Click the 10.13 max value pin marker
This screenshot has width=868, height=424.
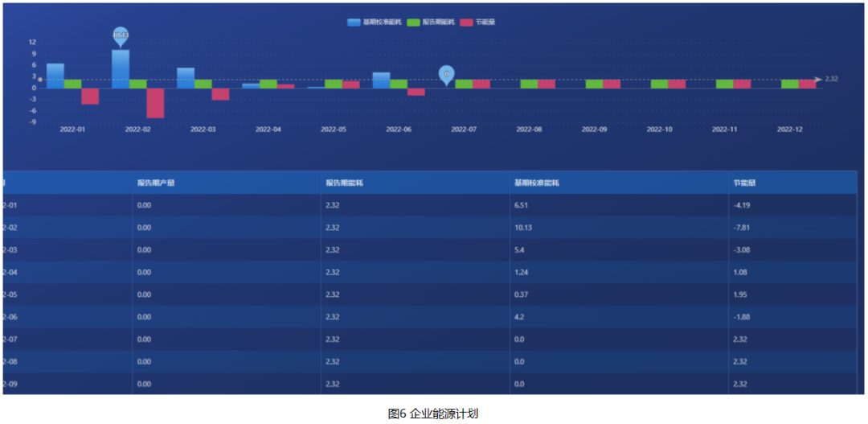click(121, 36)
